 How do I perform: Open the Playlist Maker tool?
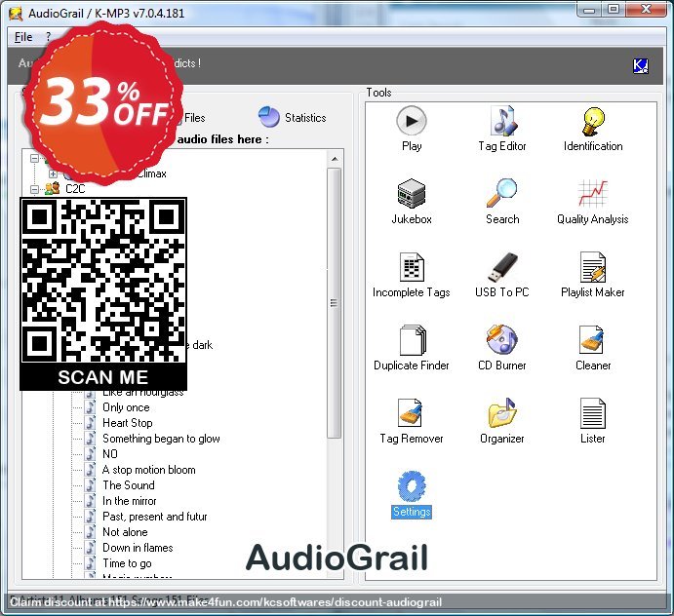[x=593, y=275]
